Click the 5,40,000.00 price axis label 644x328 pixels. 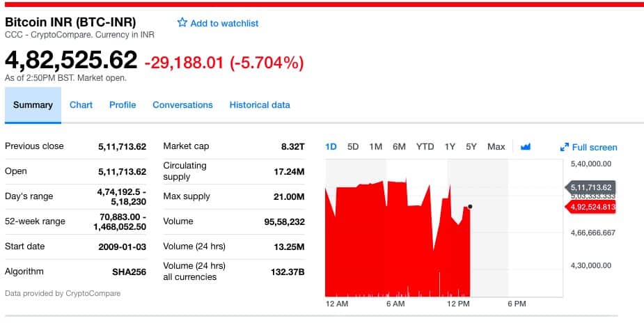(x=591, y=164)
